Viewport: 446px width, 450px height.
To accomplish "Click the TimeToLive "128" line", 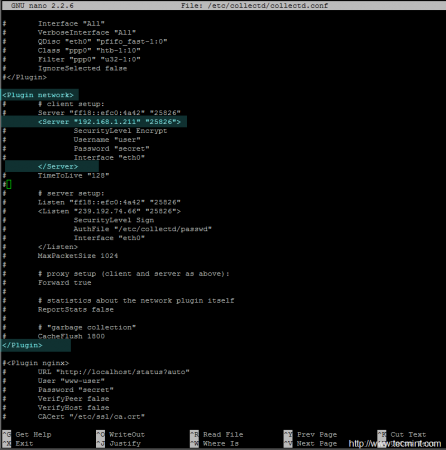I will coord(73,175).
